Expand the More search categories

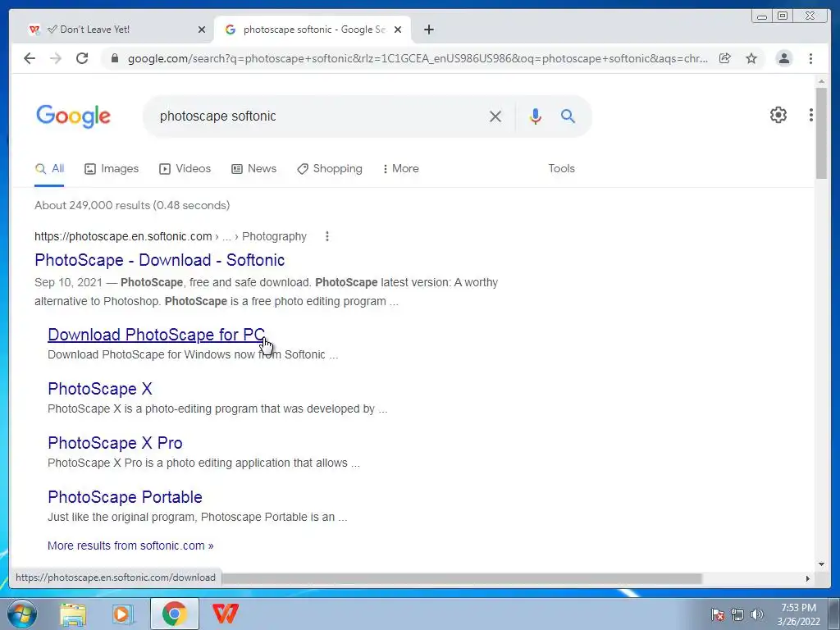click(400, 169)
